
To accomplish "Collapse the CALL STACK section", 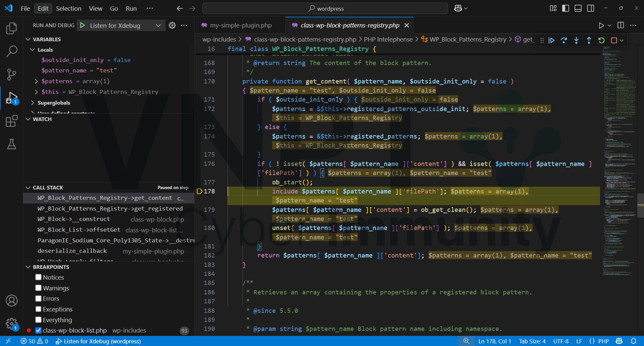I will tap(28, 187).
